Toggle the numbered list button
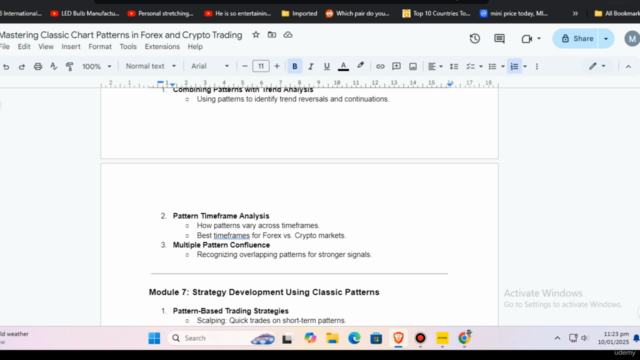Screen dimensions: 640x360 pyautogui.click(x=514, y=67)
